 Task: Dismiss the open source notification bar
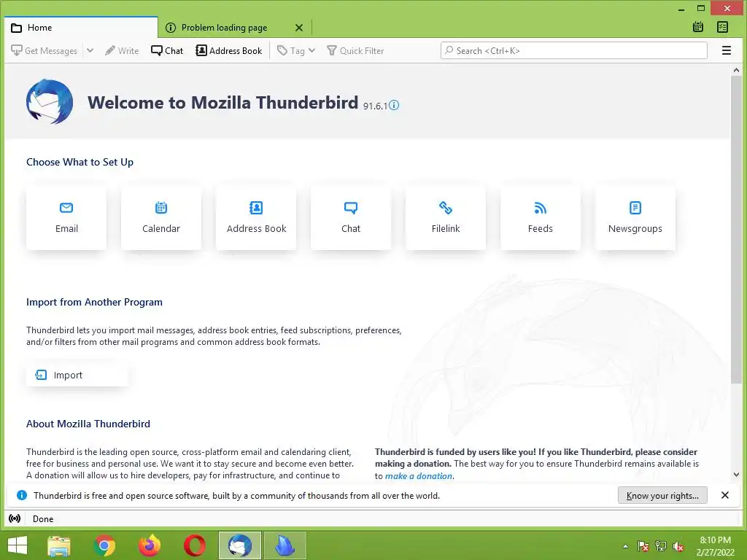pos(724,495)
